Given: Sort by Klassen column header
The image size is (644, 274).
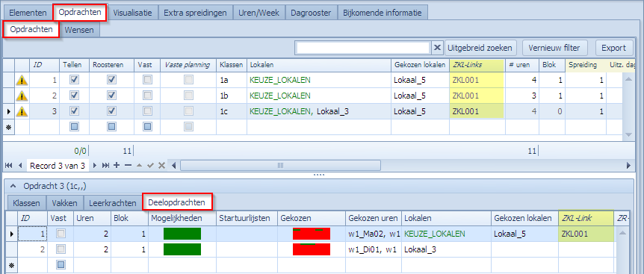Looking at the screenshot, I should point(232,65).
